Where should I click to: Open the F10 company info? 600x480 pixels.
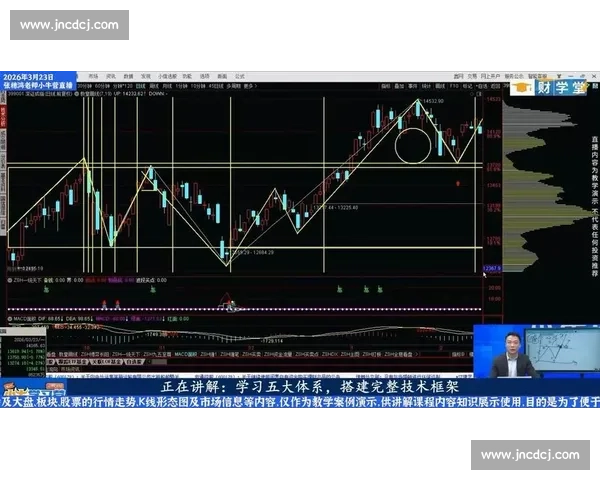tap(454, 86)
